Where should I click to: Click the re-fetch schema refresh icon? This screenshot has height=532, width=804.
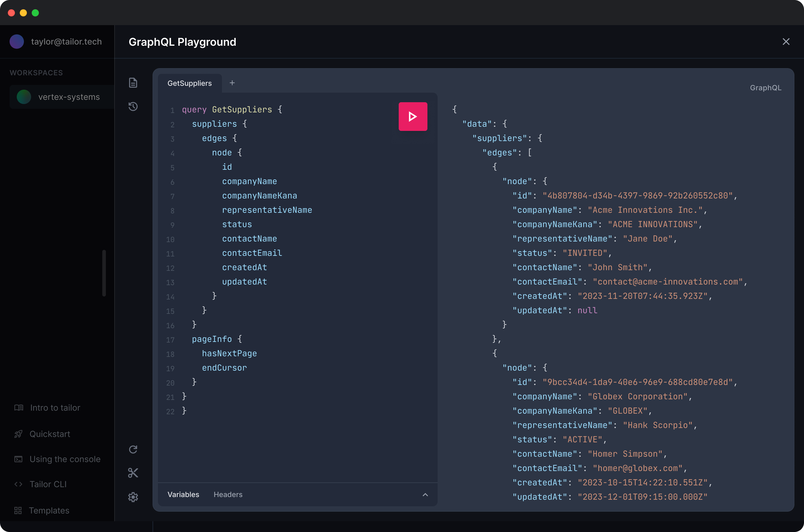[133, 449]
